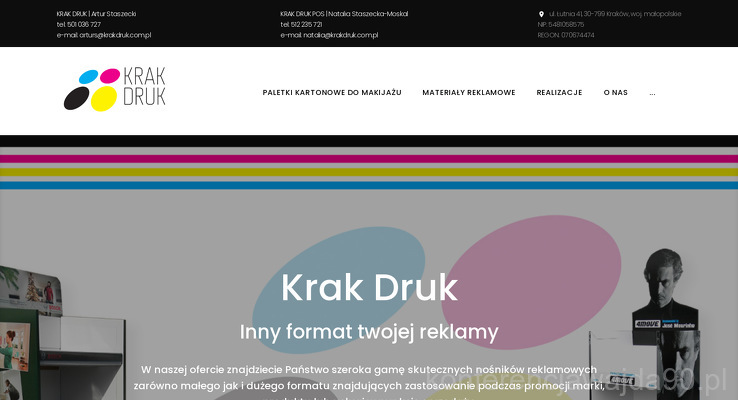The height and width of the screenshot is (400, 738).
Task: Click the REGON number text
Action: click(566, 35)
